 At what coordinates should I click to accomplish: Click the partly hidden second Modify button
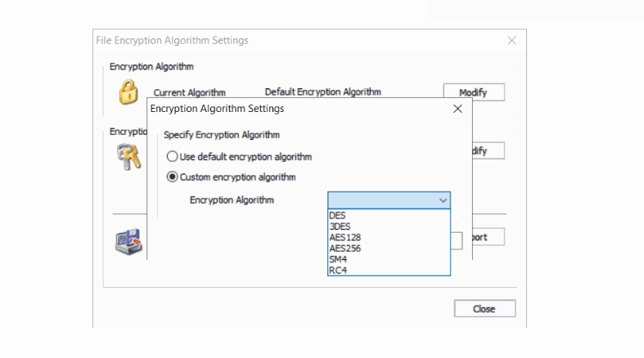tap(489, 151)
